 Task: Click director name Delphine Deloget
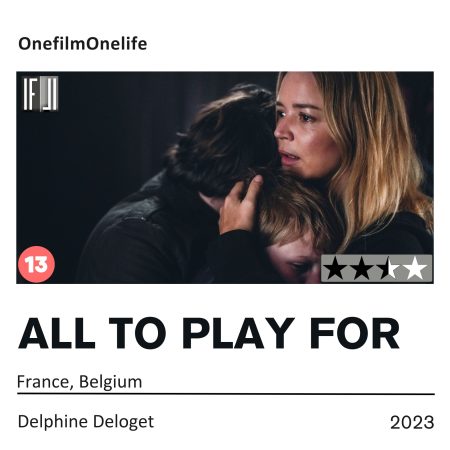click(x=86, y=422)
